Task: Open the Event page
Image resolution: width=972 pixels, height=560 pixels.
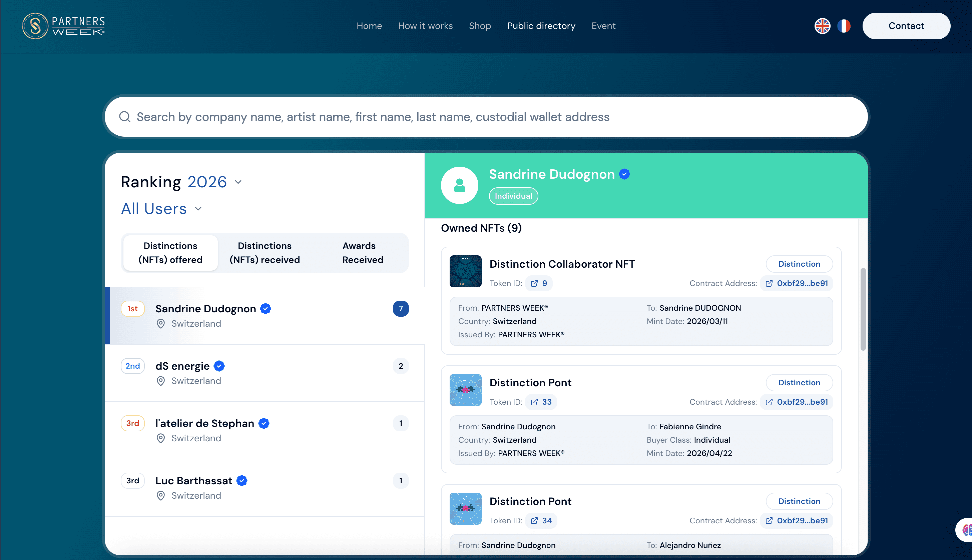Action: (x=603, y=26)
